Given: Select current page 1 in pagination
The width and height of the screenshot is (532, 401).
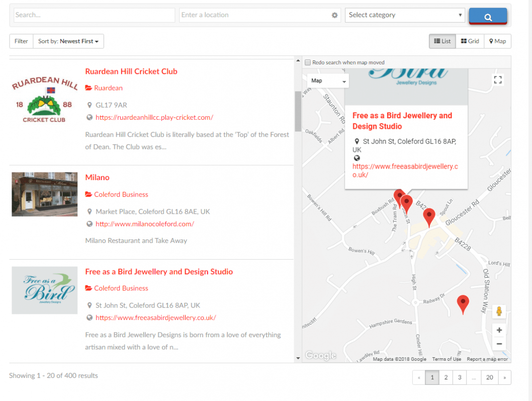Looking at the screenshot, I should tap(432, 377).
